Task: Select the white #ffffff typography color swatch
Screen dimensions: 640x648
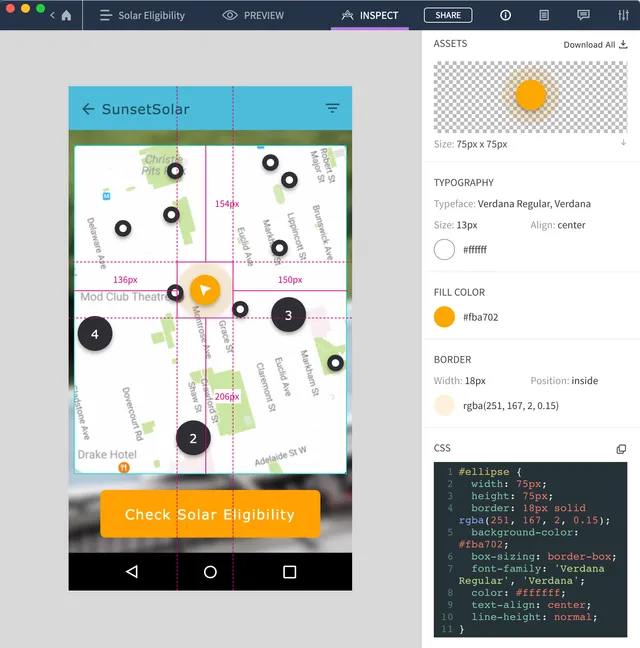Action: pyautogui.click(x=445, y=250)
